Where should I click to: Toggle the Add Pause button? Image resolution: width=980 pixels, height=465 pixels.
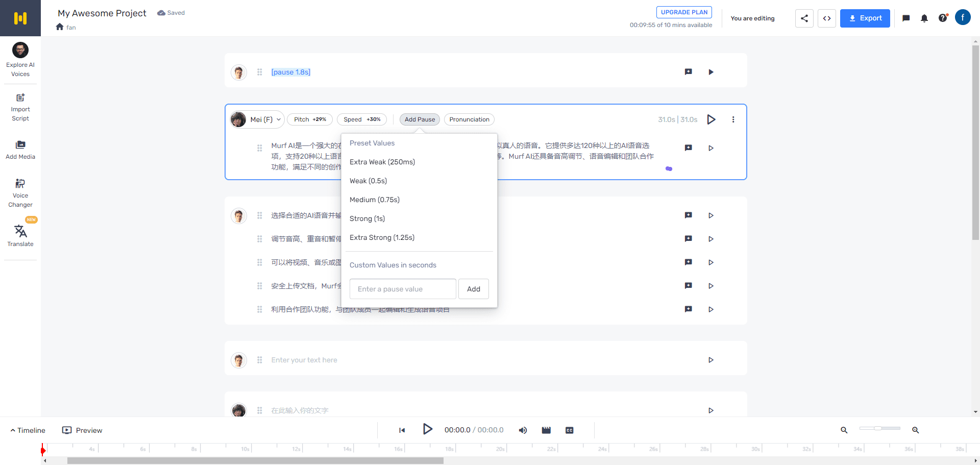point(420,119)
